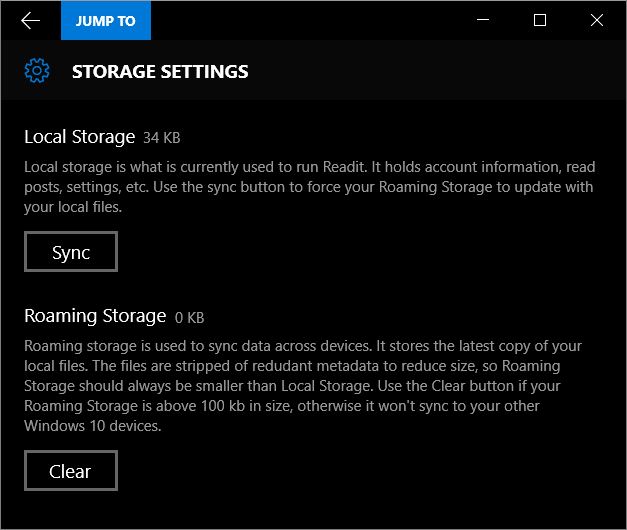Click the Clear button under Roaming Storage
Viewport: 627px width, 530px height.
tap(71, 470)
